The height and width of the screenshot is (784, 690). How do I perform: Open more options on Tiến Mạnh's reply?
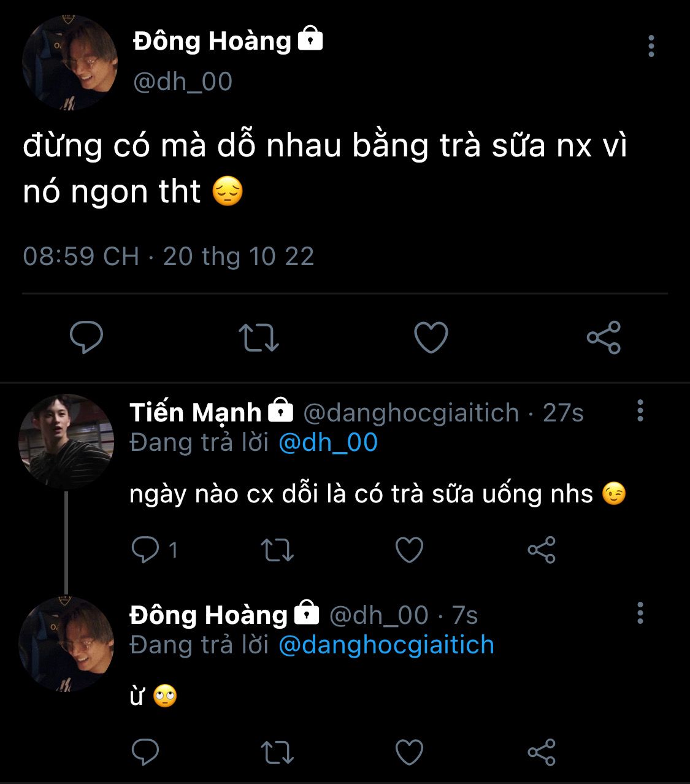[x=640, y=410]
